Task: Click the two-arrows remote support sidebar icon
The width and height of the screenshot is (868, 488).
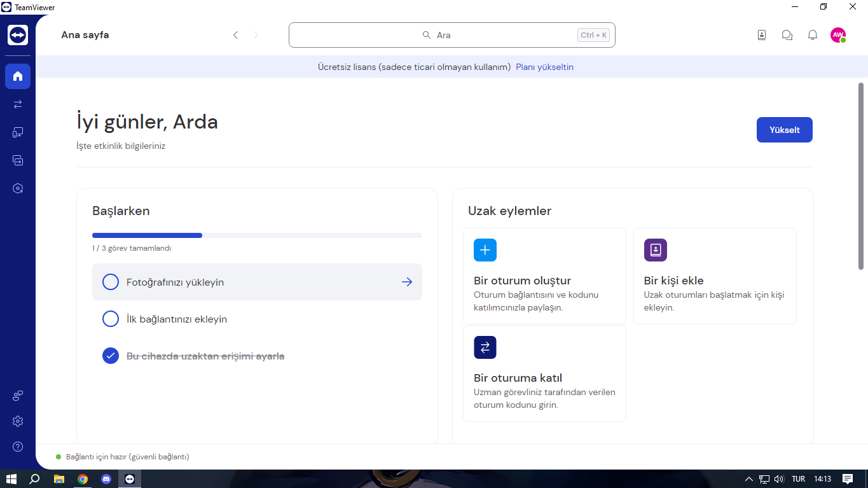Action: coord(18,104)
